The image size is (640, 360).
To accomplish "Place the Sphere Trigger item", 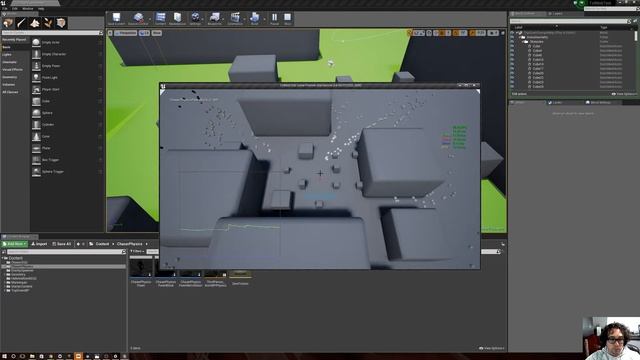I will point(66,172).
